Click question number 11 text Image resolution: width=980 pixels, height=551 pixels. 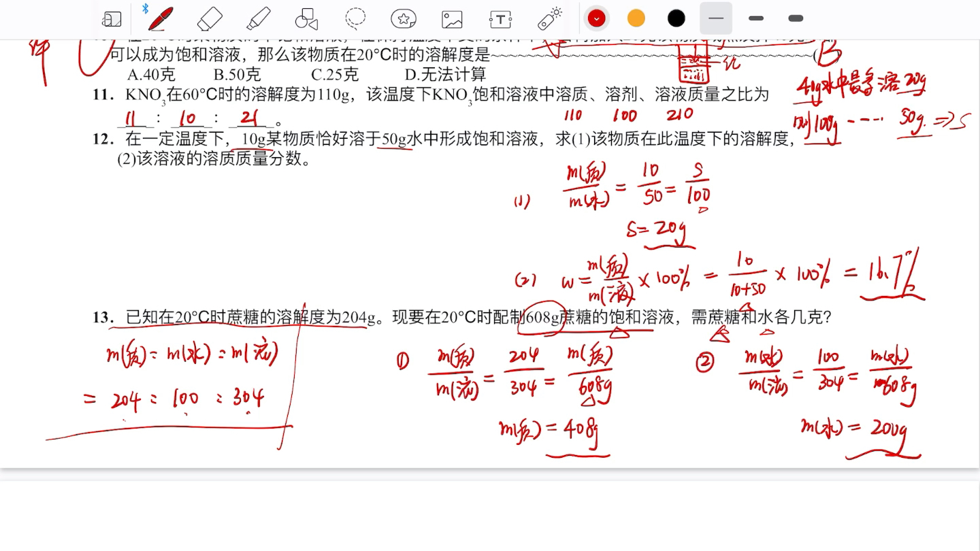(103, 95)
